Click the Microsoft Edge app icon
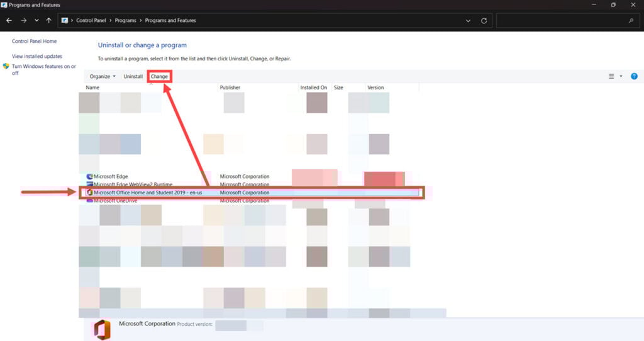The width and height of the screenshot is (644, 341). (x=89, y=176)
